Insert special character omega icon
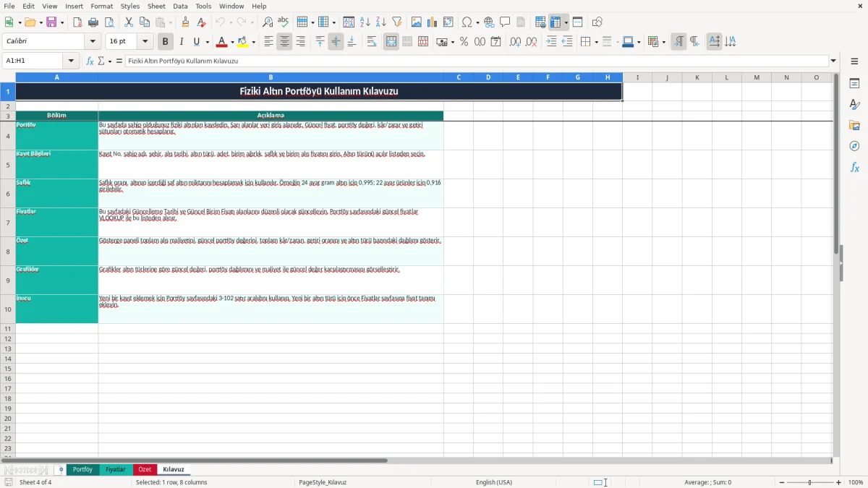The height and width of the screenshot is (488, 868). (467, 22)
